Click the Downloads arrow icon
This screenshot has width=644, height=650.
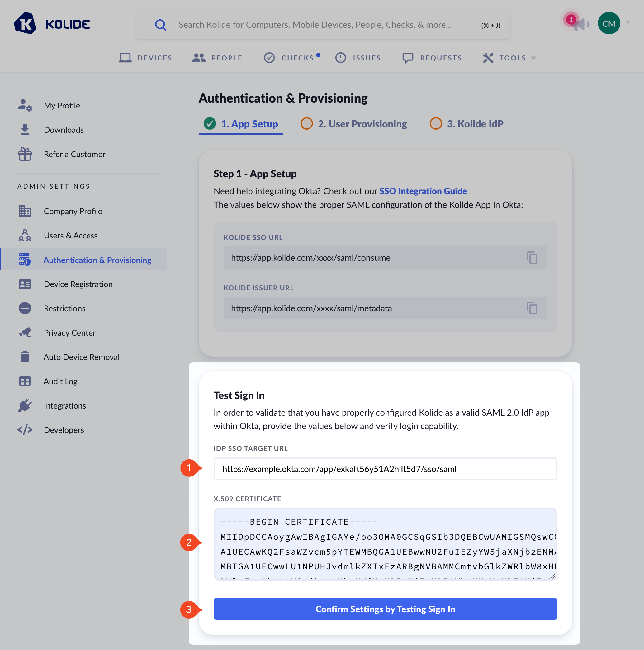coord(25,130)
